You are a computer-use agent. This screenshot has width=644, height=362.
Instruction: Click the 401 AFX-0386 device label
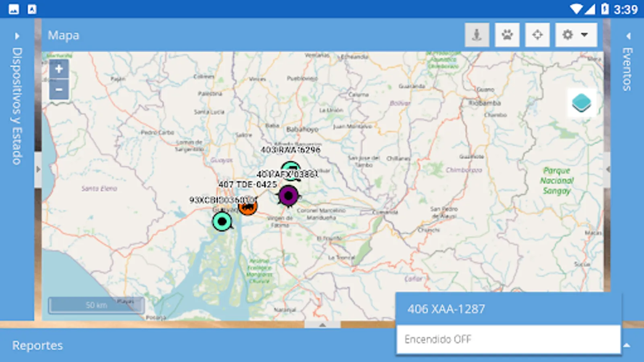287,174
